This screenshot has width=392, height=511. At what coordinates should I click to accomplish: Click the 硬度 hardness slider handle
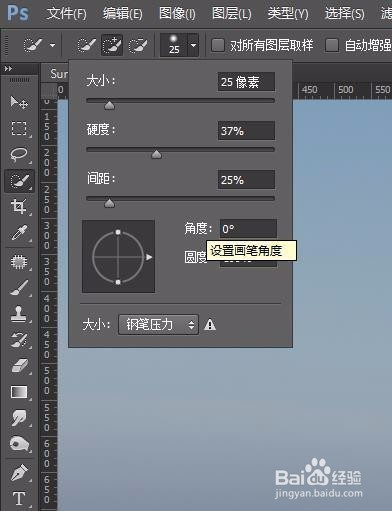(156, 154)
